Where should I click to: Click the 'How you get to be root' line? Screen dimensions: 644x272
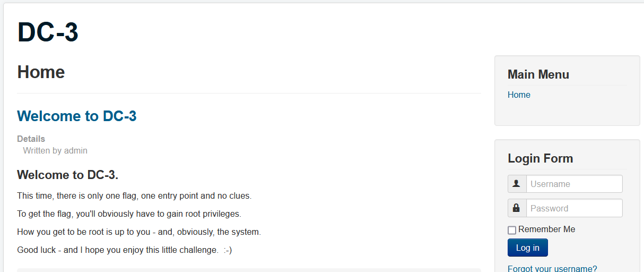[139, 232]
